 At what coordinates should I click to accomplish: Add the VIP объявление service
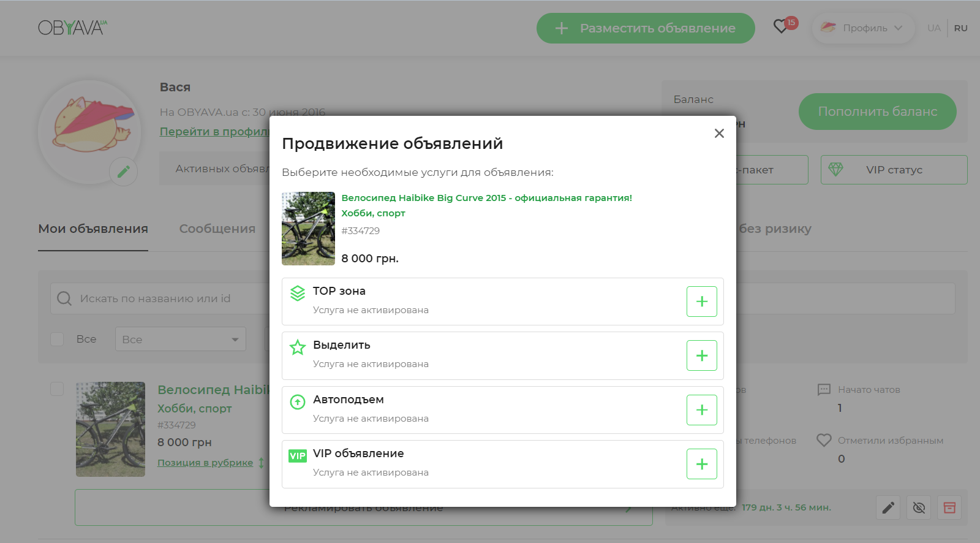(x=701, y=464)
